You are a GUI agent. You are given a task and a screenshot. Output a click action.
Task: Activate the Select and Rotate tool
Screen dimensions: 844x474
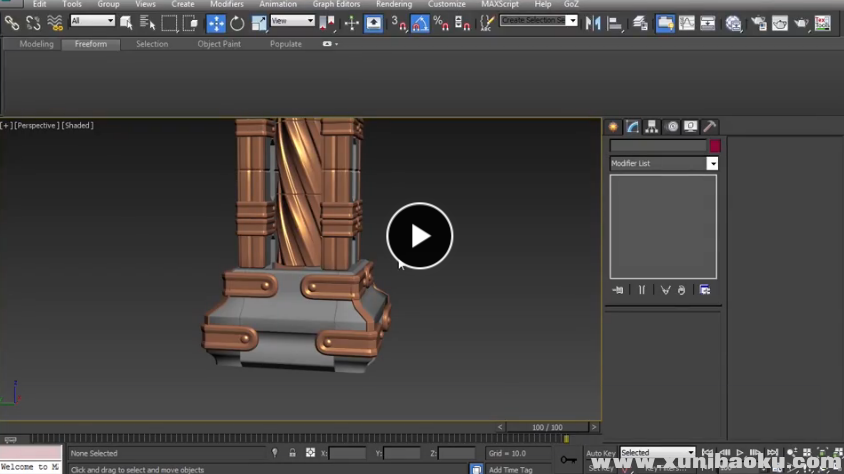point(237,23)
